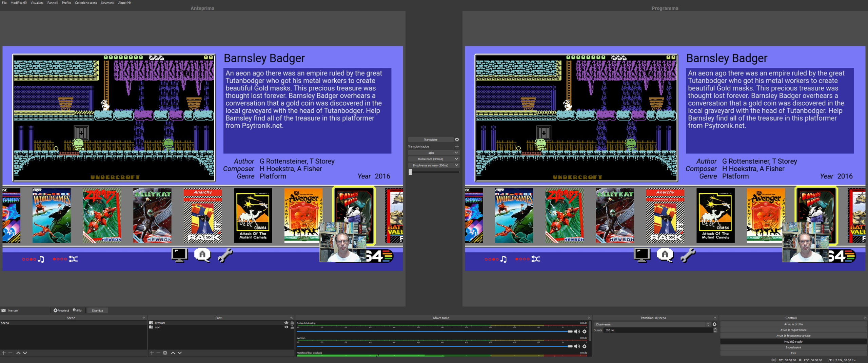The width and height of the screenshot is (868, 363).
Task: Open Filtri for the selected source
Action: (x=78, y=311)
